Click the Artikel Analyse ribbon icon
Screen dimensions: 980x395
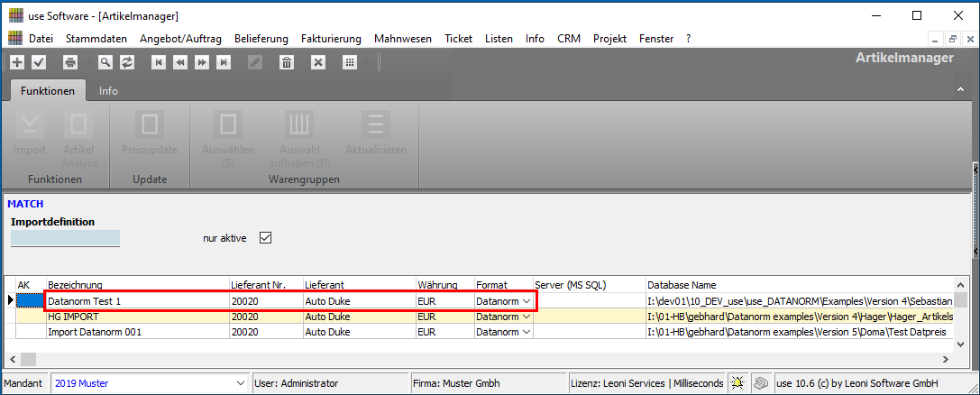point(79,124)
